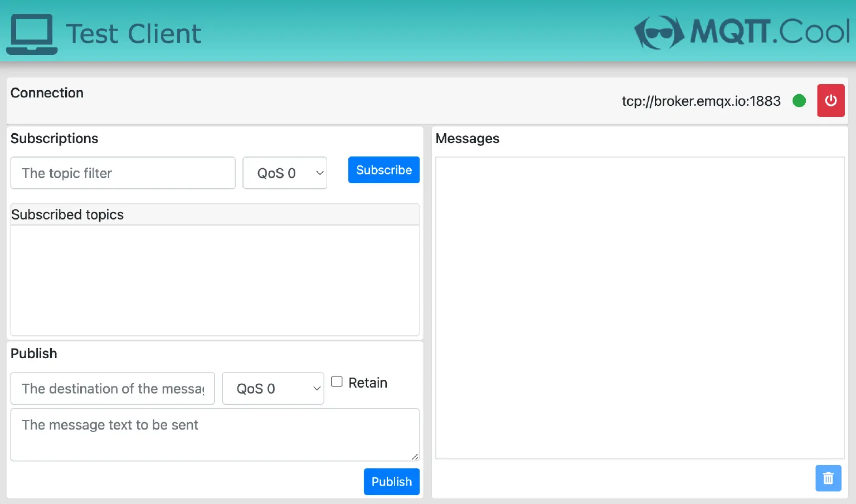Image resolution: width=856 pixels, height=504 pixels.
Task: Click the Messages panel title
Action: pos(467,138)
